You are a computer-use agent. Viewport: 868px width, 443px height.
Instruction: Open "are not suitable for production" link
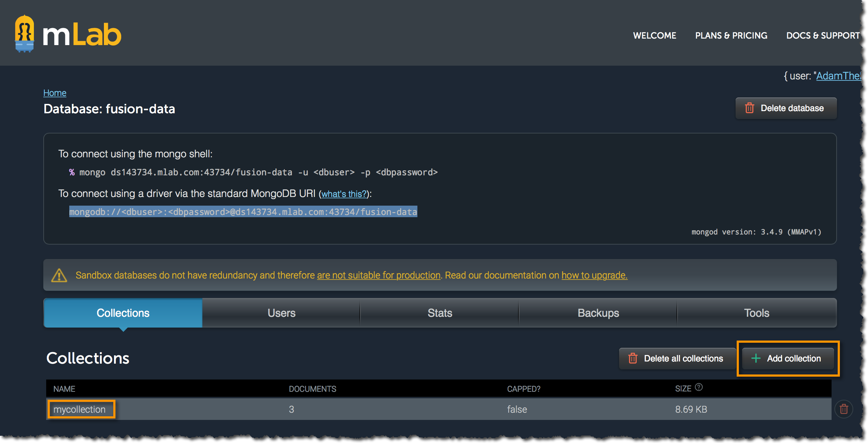point(379,275)
